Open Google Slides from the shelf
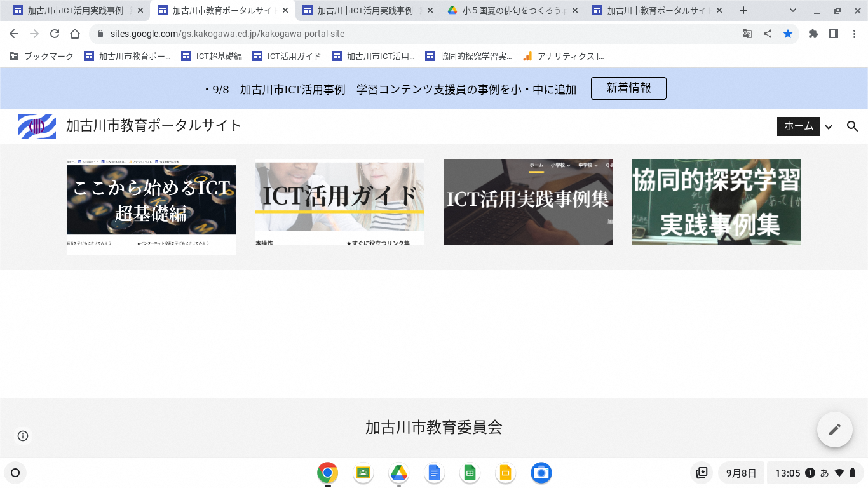Viewport: 868px width, 488px height. 506,473
